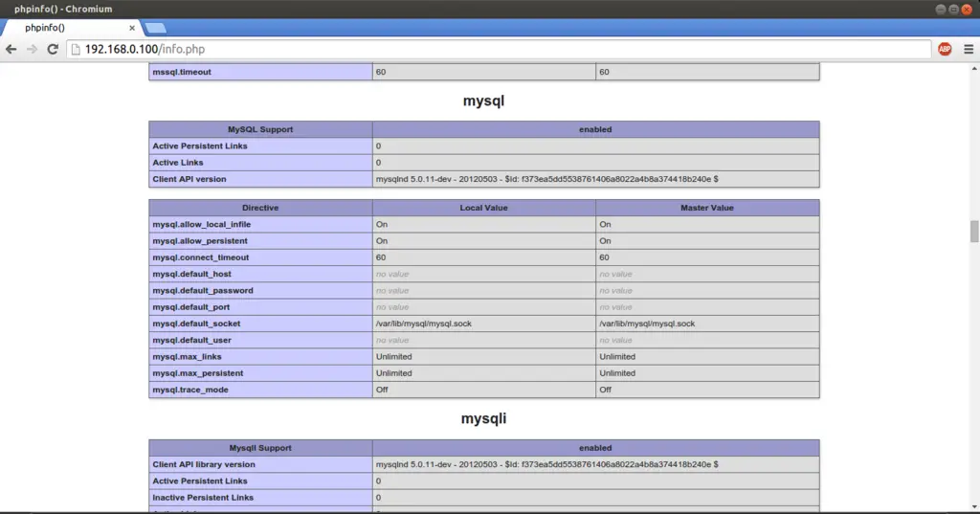Go back with the browser back arrow
Screen dimensions: 980x514
click(11, 49)
